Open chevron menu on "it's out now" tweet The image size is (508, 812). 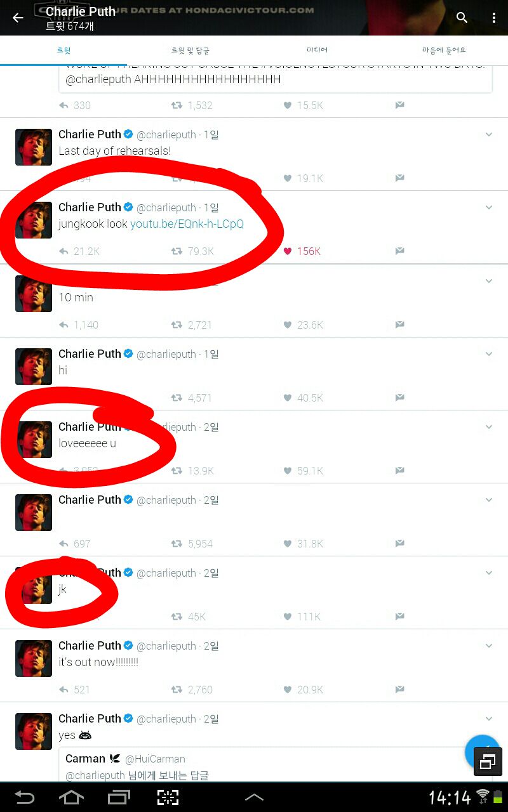pyautogui.click(x=488, y=646)
